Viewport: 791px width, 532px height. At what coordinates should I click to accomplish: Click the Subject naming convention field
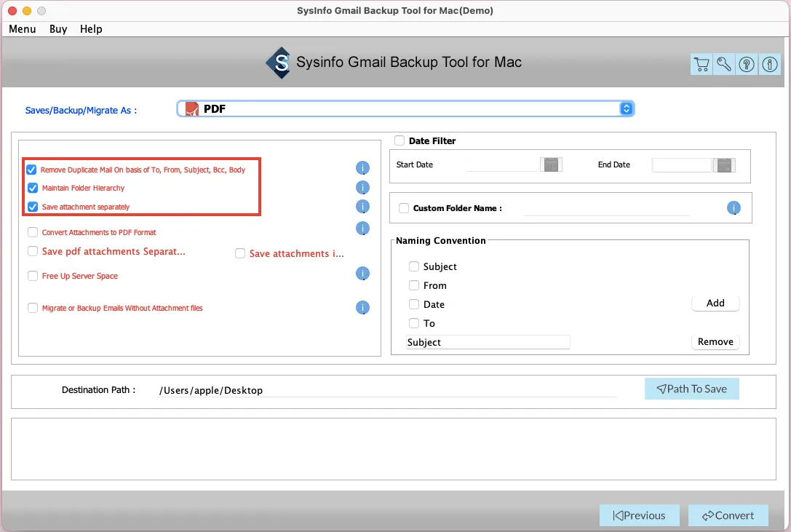(488, 342)
